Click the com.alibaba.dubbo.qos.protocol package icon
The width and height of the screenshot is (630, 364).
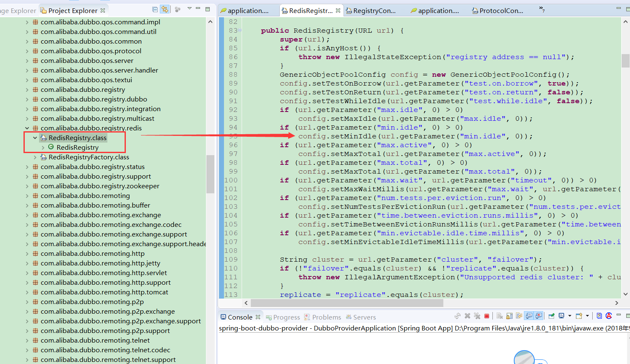click(36, 51)
